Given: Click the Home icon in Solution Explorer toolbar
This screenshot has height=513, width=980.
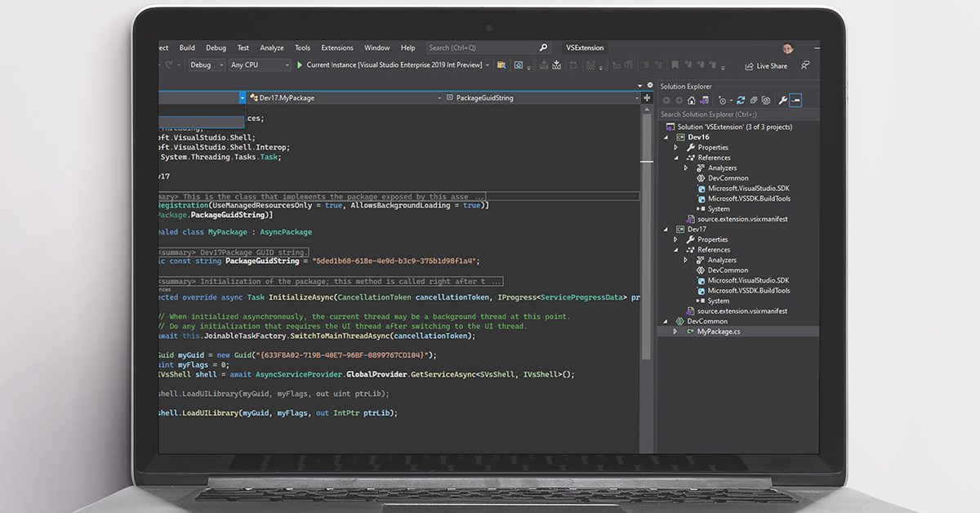Looking at the screenshot, I should click(x=692, y=100).
